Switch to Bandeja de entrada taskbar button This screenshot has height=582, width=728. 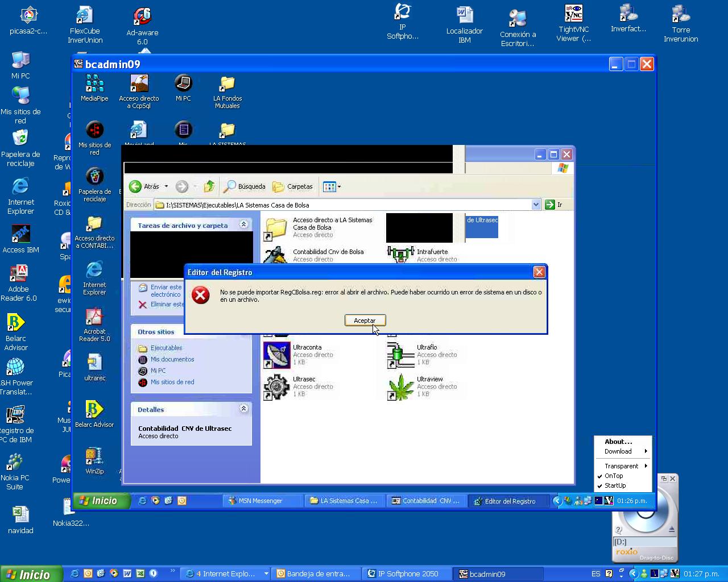coord(317,574)
